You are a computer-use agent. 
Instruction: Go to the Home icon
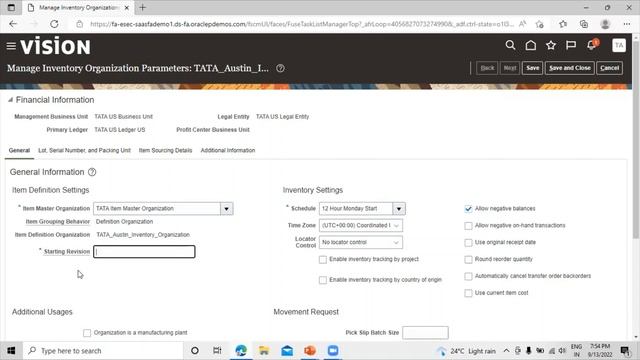tap(531, 45)
